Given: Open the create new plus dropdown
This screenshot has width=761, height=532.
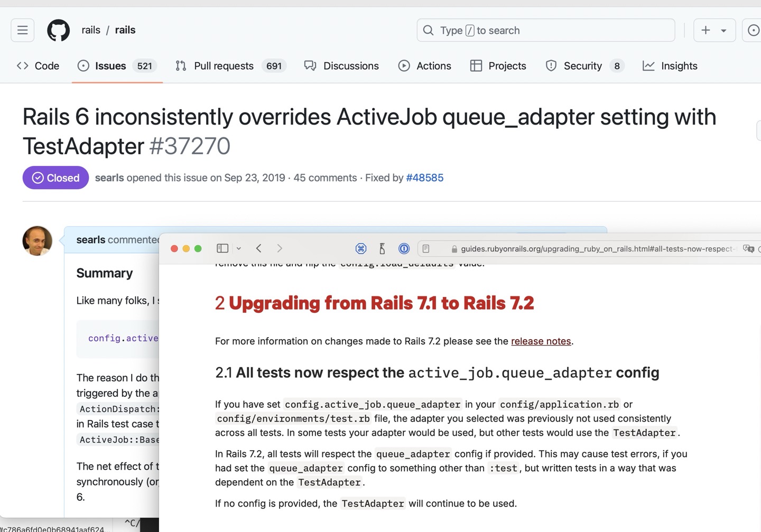Looking at the screenshot, I should pos(706,30).
